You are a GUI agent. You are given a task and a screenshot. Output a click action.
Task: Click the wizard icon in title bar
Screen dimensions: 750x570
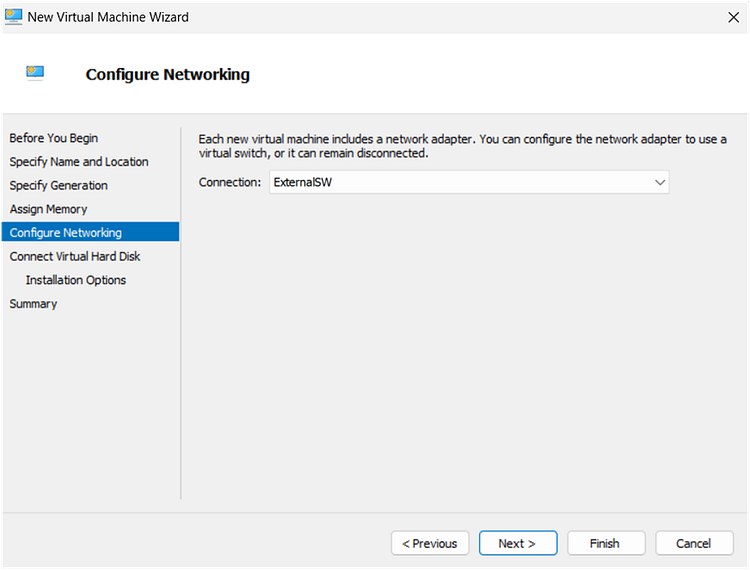coord(13,17)
